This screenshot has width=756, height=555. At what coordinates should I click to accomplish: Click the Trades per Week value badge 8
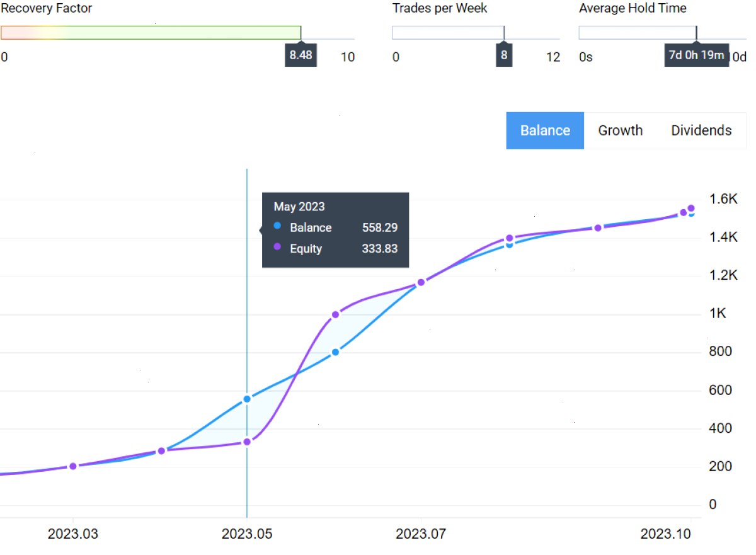(504, 55)
